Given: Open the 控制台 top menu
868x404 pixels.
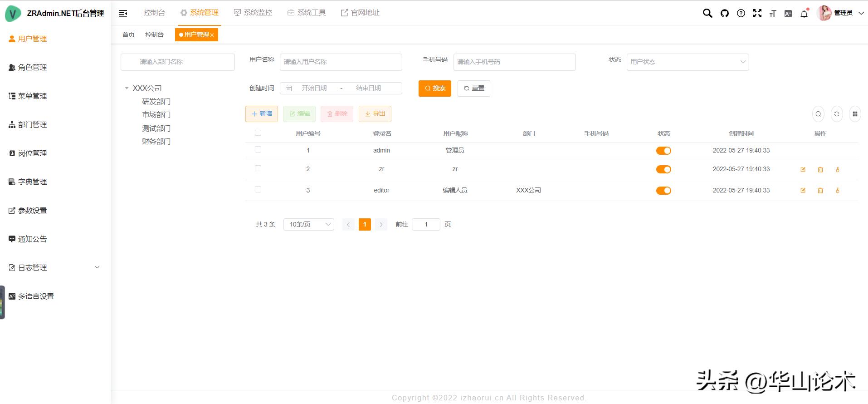Looking at the screenshot, I should pos(154,13).
